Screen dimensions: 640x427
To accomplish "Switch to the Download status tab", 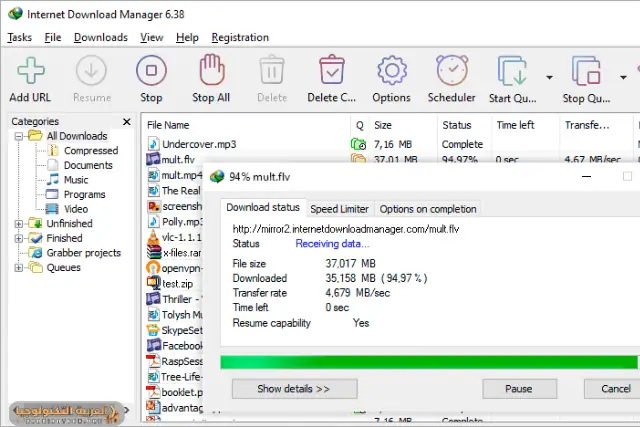I will [x=263, y=207].
